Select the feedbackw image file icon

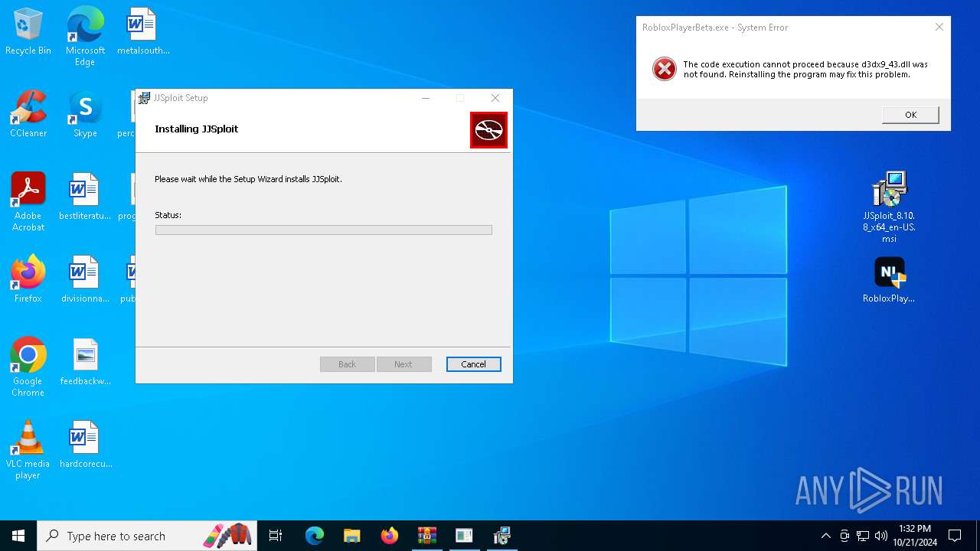click(x=85, y=362)
